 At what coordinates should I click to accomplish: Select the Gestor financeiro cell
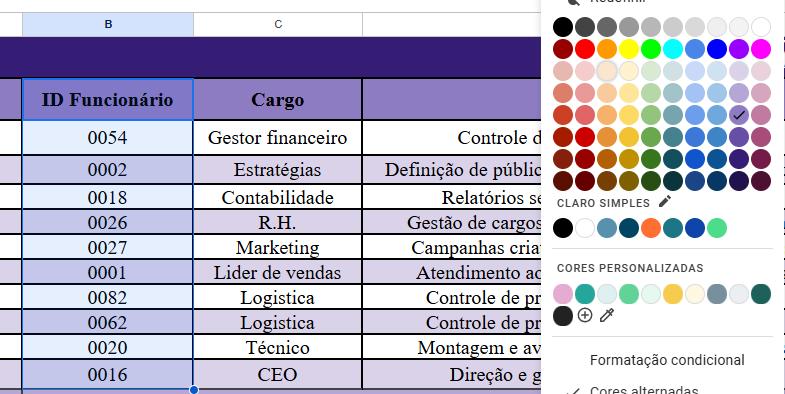point(277,138)
